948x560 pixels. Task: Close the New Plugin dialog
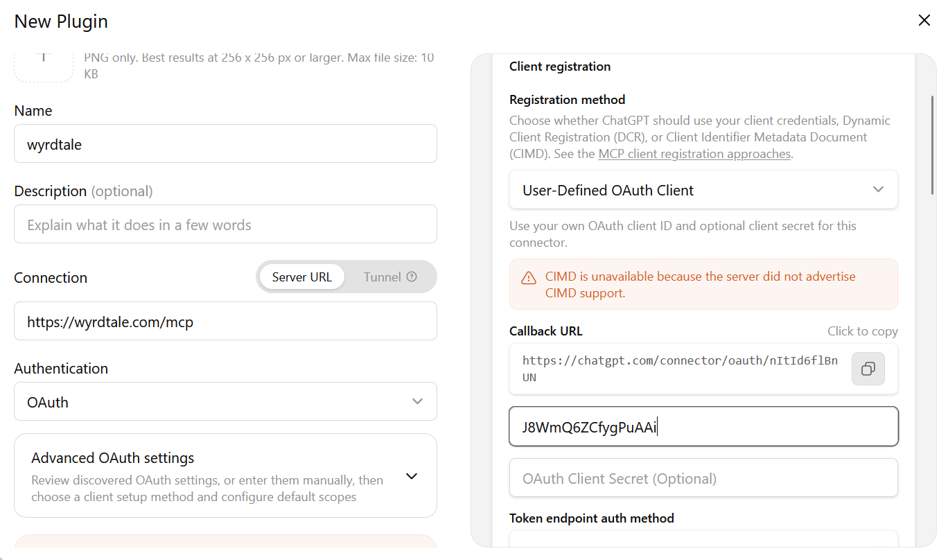(x=924, y=21)
